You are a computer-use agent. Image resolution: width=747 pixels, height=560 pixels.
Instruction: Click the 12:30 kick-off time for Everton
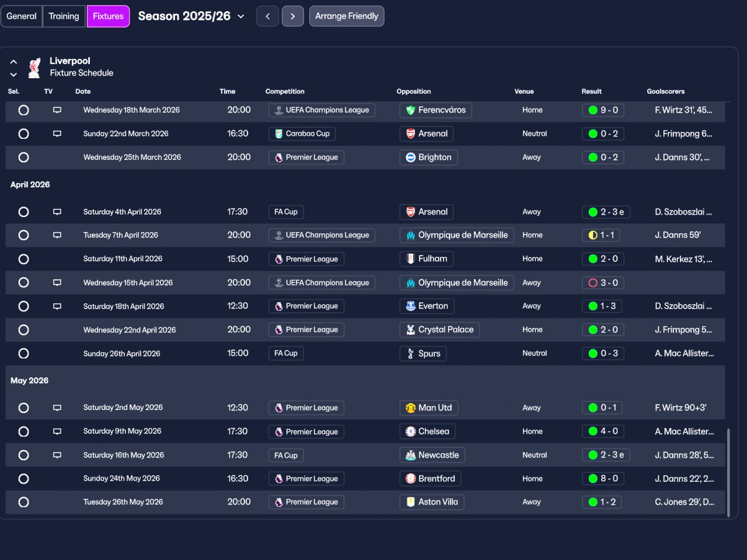coord(238,306)
